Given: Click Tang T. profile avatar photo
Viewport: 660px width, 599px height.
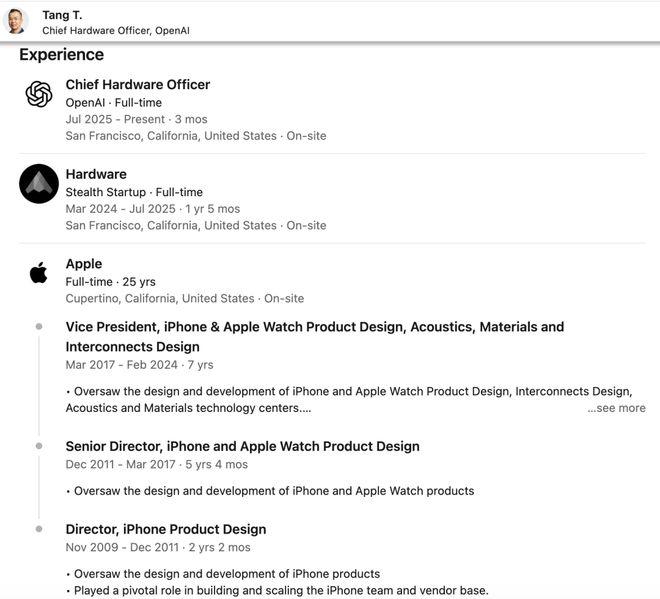Looking at the screenshot, I should point(17,21).
